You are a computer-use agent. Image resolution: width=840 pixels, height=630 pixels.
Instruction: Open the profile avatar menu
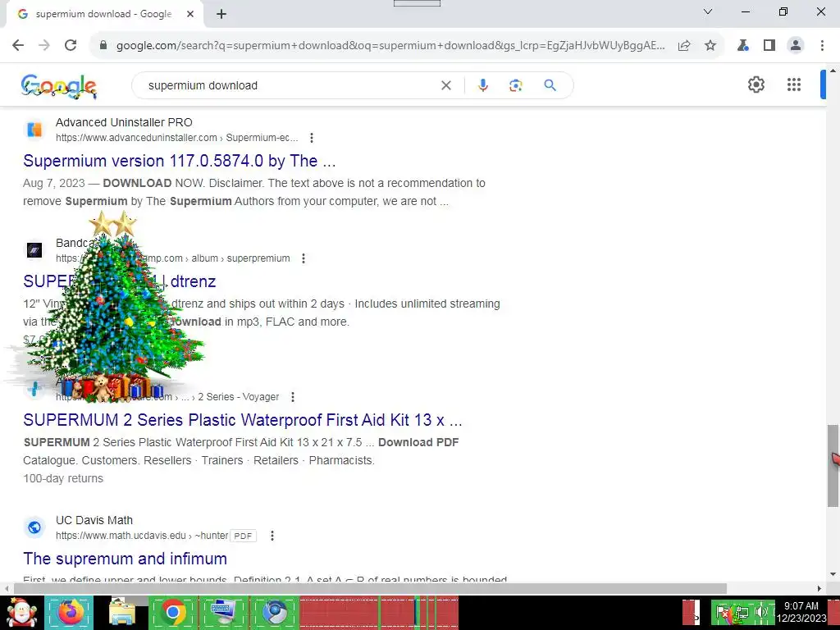click(x=796, y=46)
